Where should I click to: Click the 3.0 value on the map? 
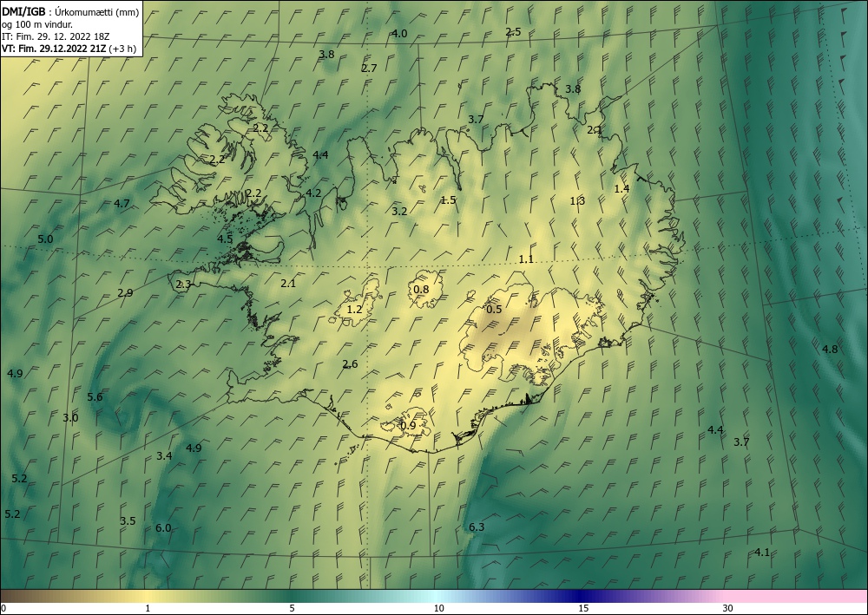click(x=70, y=417)
